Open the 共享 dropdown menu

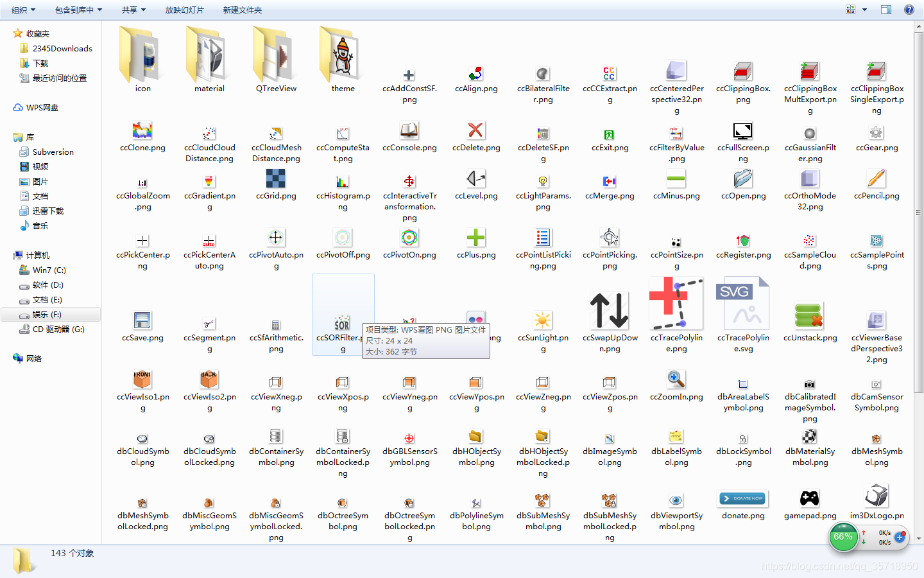(133, 10)
